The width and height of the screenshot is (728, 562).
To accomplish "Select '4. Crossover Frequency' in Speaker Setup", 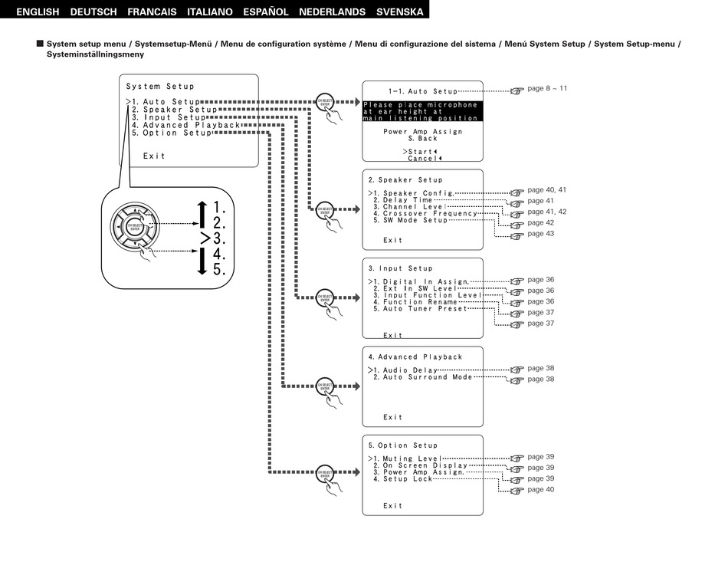I will (x=425, y=214).
